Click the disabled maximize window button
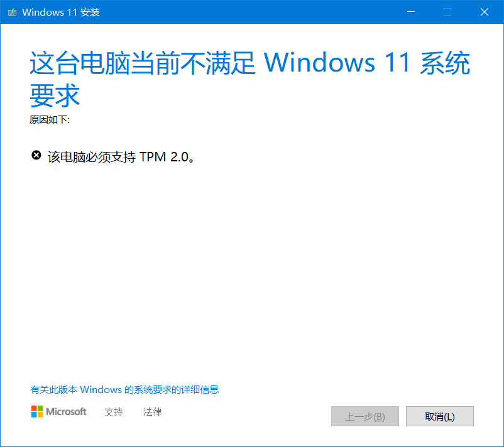The height and width of the screenshot is (447, 504). [x=447, y=12]
